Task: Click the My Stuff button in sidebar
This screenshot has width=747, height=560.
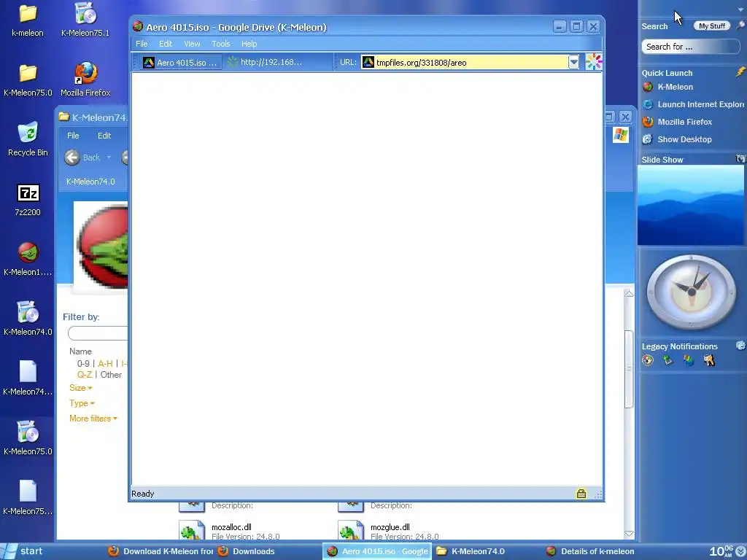Action: (712, 26)
